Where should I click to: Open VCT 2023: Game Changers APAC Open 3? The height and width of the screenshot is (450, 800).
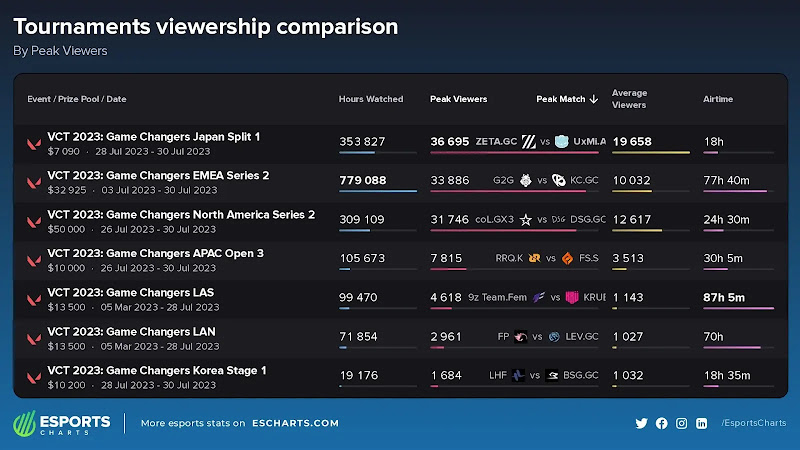tap(156, 254)
